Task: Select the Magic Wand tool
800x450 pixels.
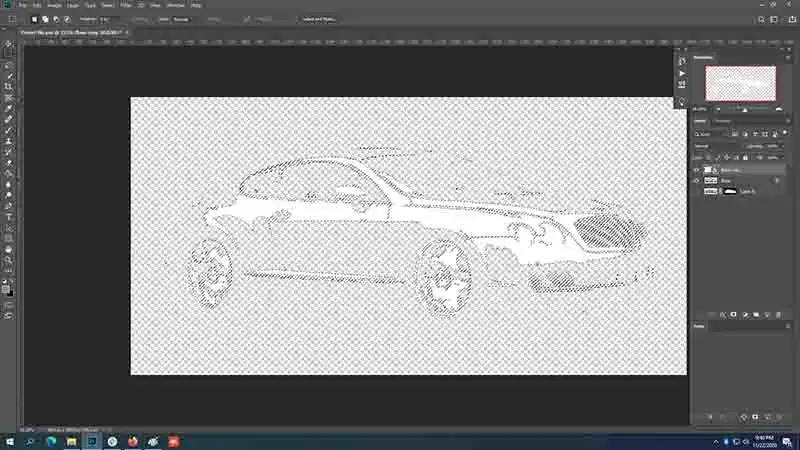Action: 9,76
